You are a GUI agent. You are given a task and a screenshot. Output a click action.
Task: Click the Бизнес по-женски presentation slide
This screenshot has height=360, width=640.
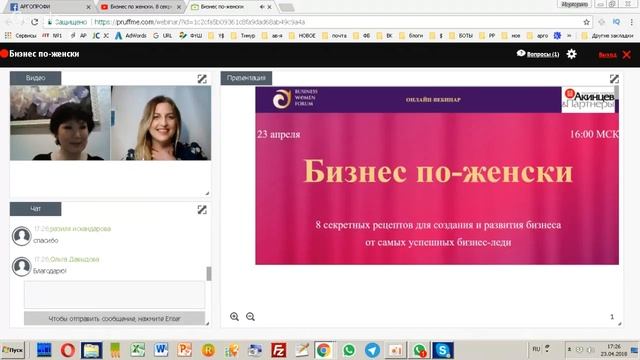(x=437, y=176)
